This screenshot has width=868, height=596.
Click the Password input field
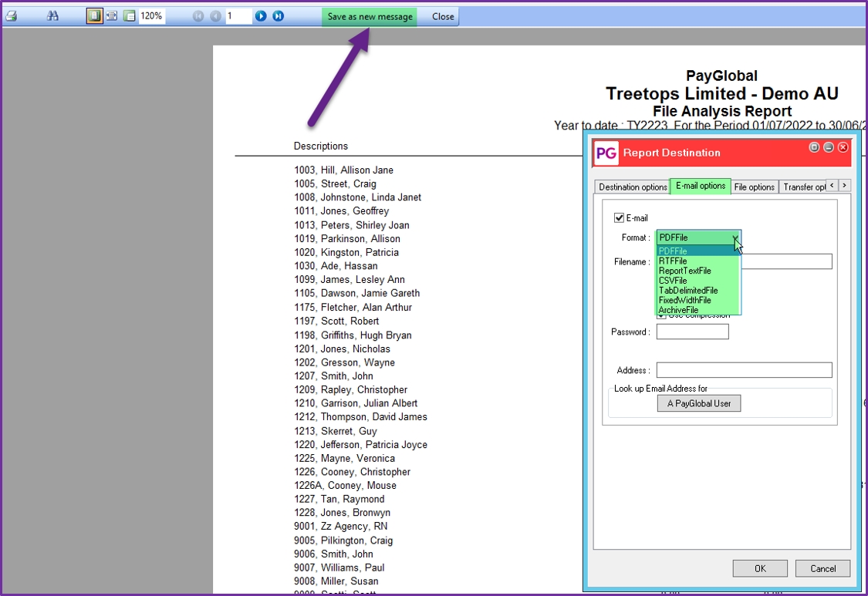coord(693,332)
